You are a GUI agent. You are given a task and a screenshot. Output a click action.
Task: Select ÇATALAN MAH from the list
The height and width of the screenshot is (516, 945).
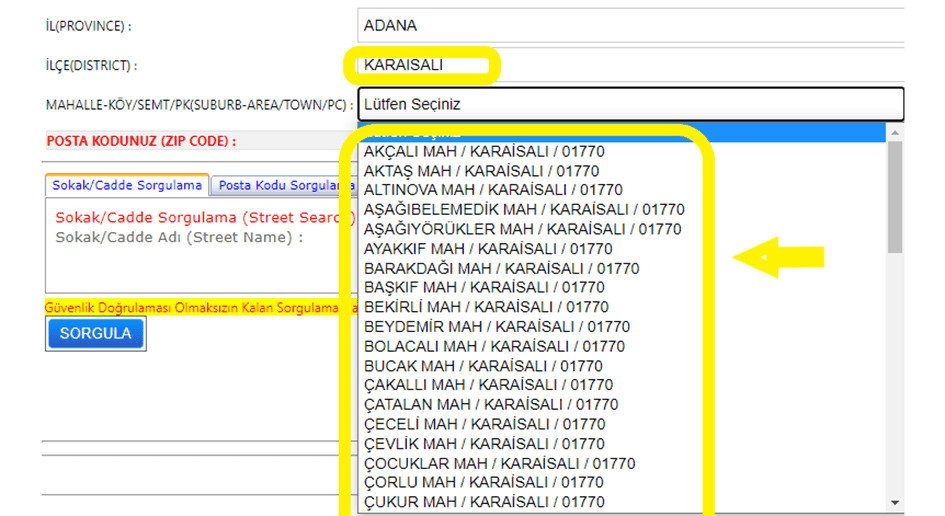click(491, 405)
